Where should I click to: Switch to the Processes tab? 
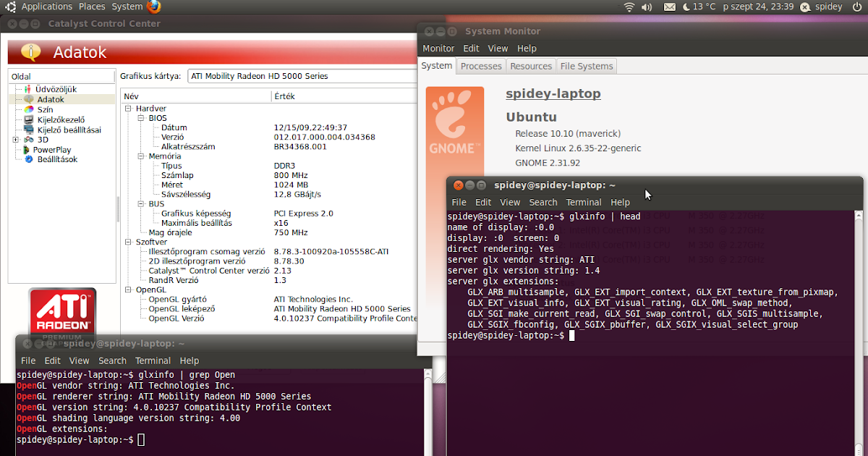[x=481, y=66]
